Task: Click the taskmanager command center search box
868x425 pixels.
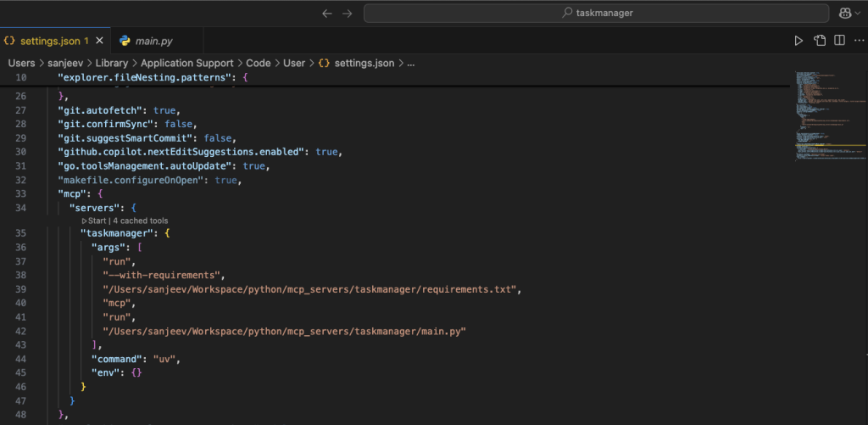Action: tap(596, 14)
